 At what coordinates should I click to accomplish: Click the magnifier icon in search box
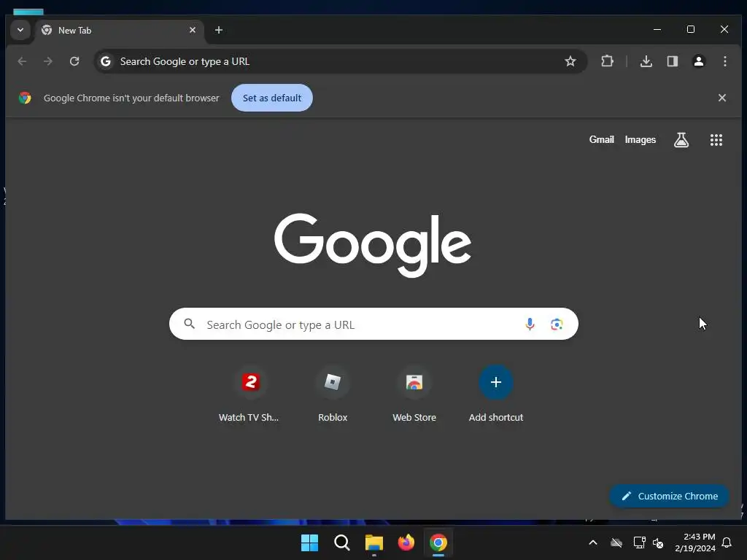[189, 324]
